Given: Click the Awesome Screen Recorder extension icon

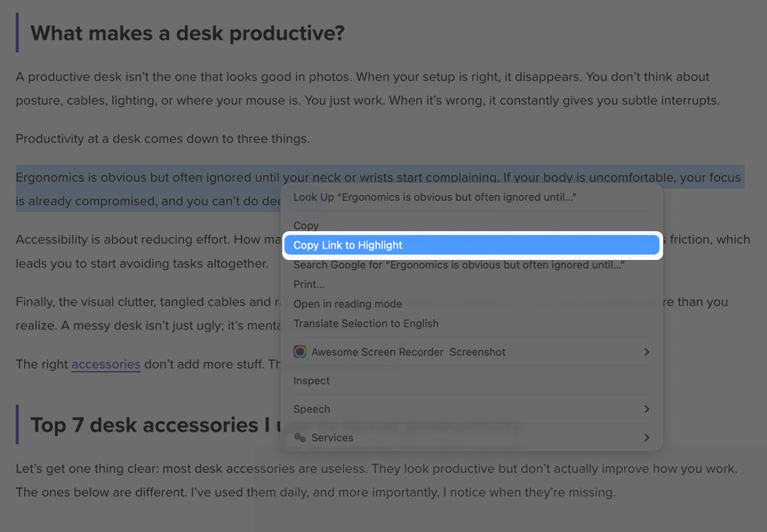Looking at the screenshot, I should click(x=300, y=352).
